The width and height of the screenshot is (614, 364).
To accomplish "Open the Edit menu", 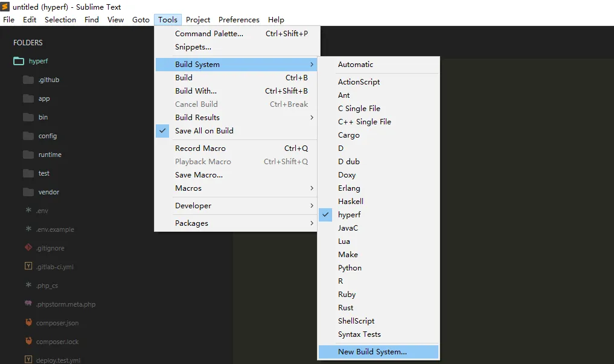I will click(x=30, y=19).
